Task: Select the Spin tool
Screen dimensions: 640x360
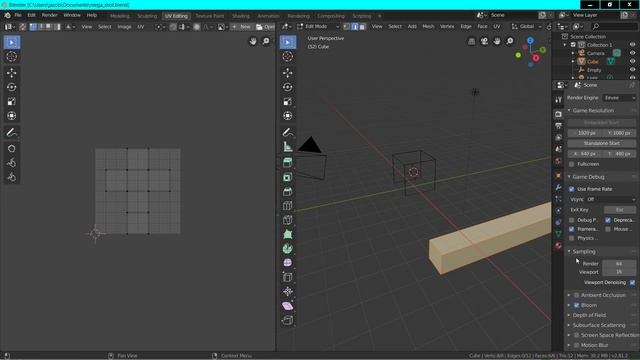Action: [288, 249]
